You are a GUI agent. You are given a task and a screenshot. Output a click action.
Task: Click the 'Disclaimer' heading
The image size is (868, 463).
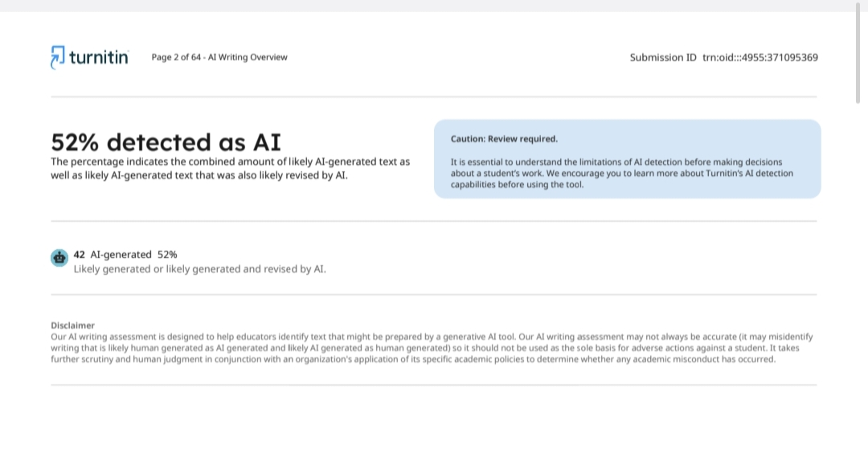tap(72, 325)
